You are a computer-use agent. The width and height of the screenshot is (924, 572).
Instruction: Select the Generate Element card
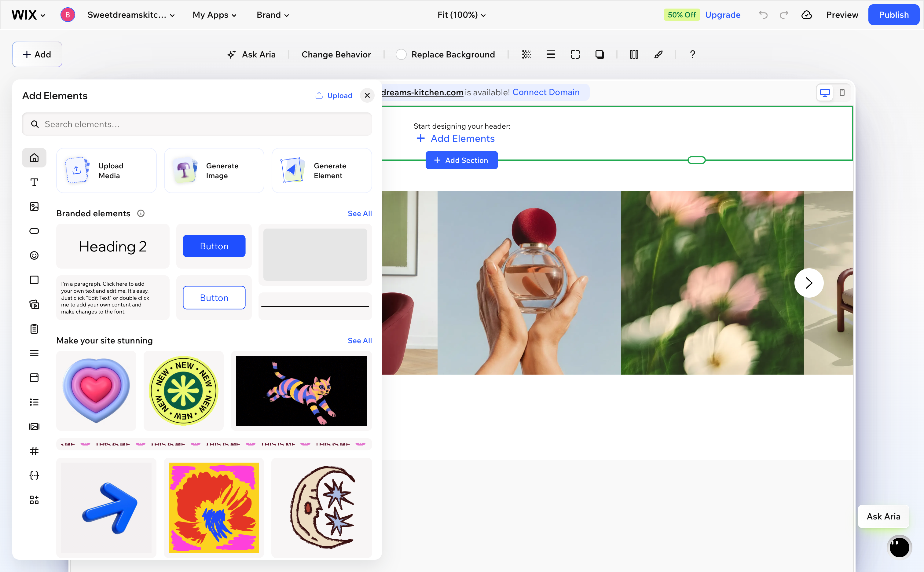coord(321,170)
